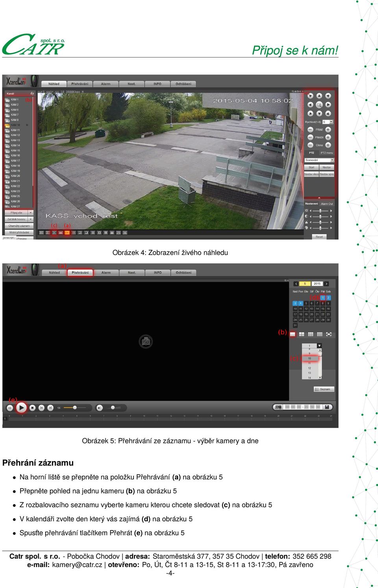The height and width of the screenshot is (588, 378).
Task: Save clip using the floppy disk icon
Action: [x=327, y=407]
